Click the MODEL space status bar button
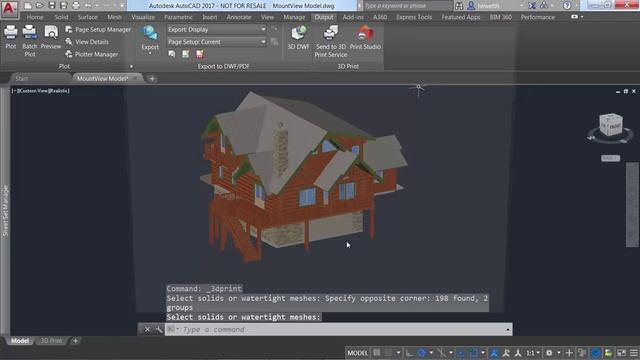The height and width of the screenshot is (360, 640). [x=358, y=353]
